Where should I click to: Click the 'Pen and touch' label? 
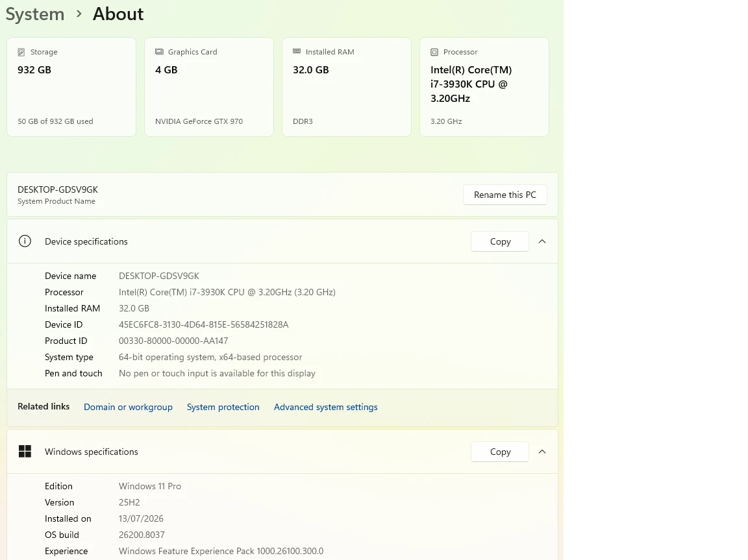[x=73, y=373]
